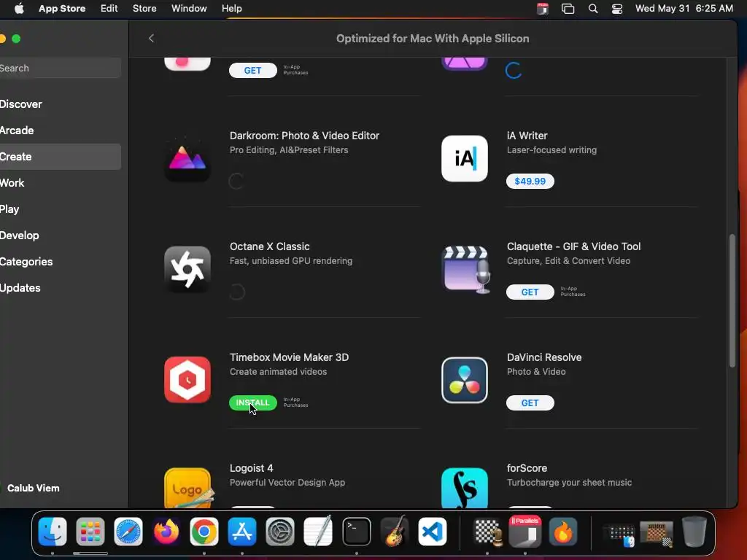Open Calub Viem account profile

coord(34,488)
